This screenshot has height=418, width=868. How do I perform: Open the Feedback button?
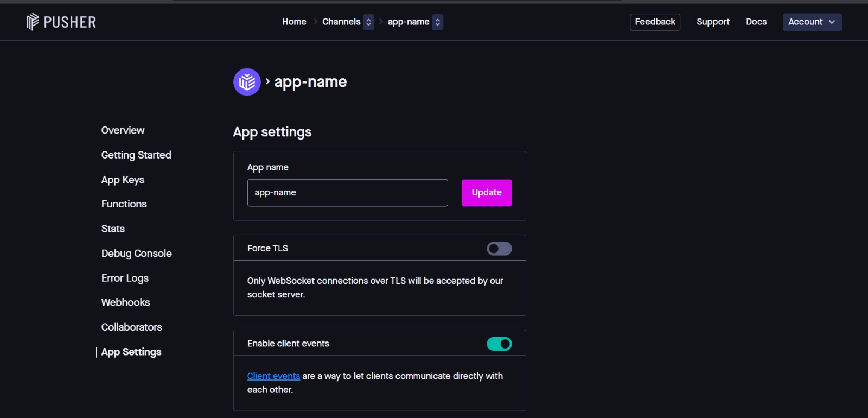click(x=655, y=22)
